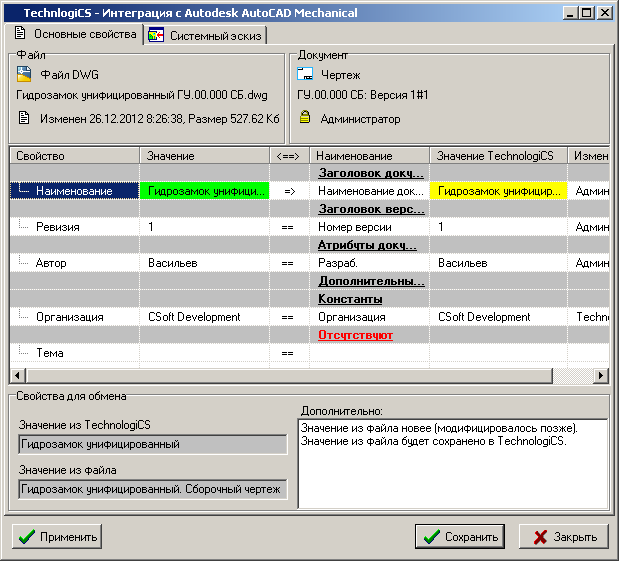Click the Константы group heading

click(x=350, y=299)
